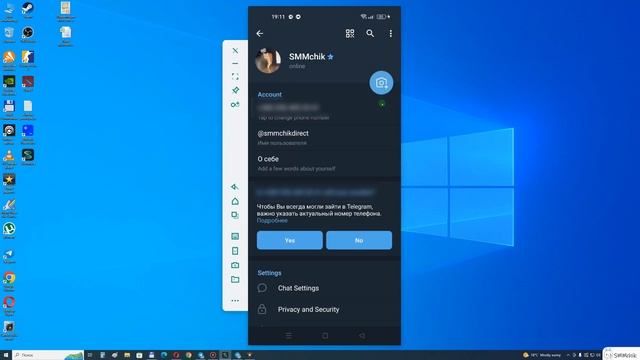Click the key icon in the mirror sidebar
640x360 pixels.
coord(235,105)
